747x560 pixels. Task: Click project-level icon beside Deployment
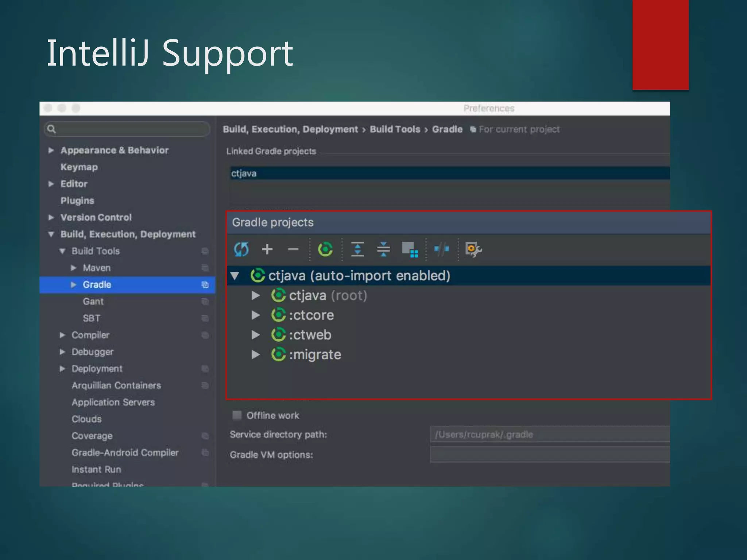(x=205, y=369)
